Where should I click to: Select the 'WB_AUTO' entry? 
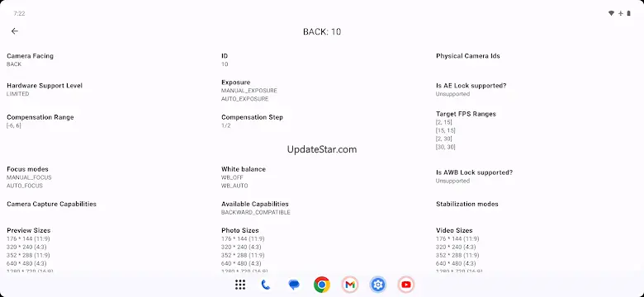(234, 186)
